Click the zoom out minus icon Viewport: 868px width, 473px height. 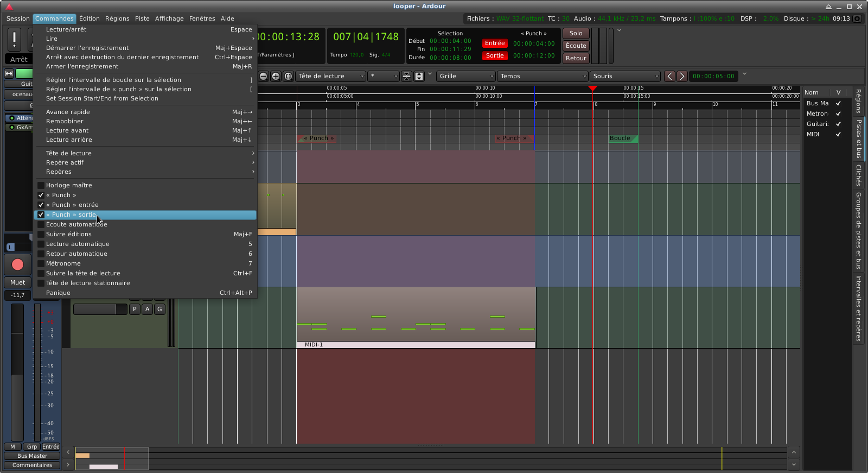pos(264,77)
